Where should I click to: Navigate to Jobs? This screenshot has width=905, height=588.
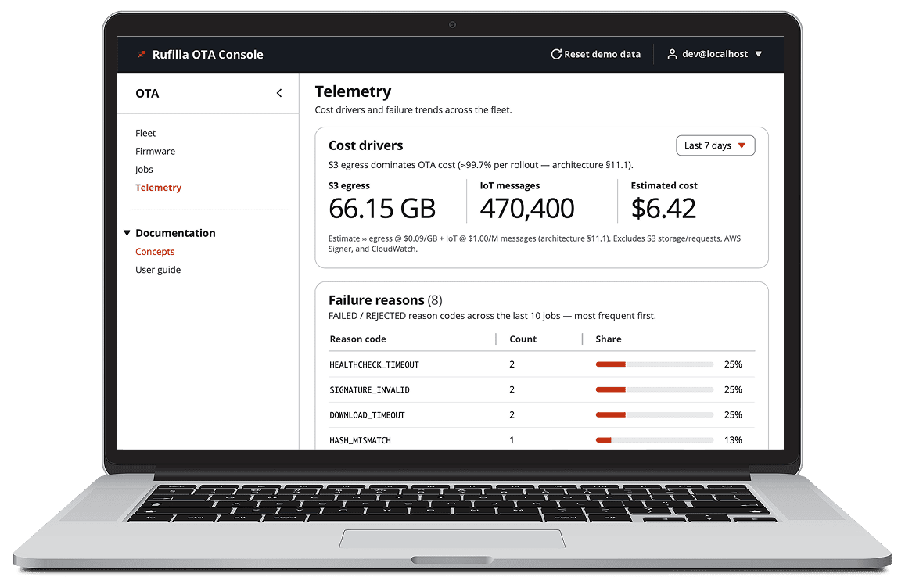[144, 169]
